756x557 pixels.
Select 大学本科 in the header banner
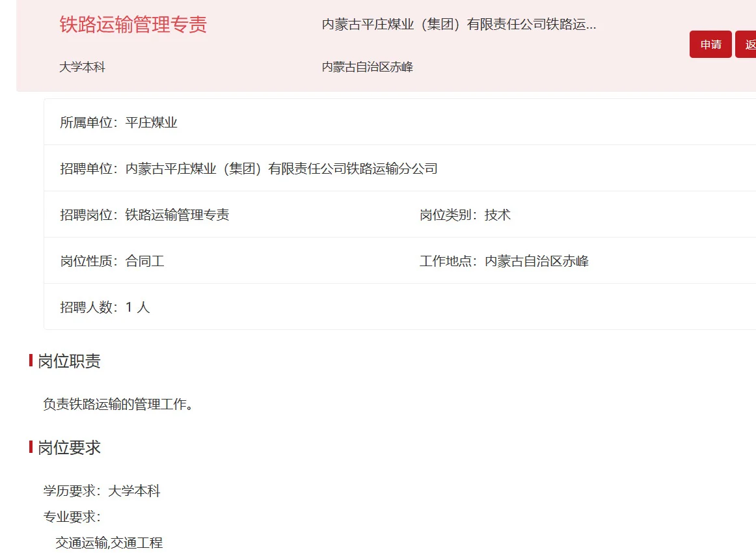(x=82, y=67)
